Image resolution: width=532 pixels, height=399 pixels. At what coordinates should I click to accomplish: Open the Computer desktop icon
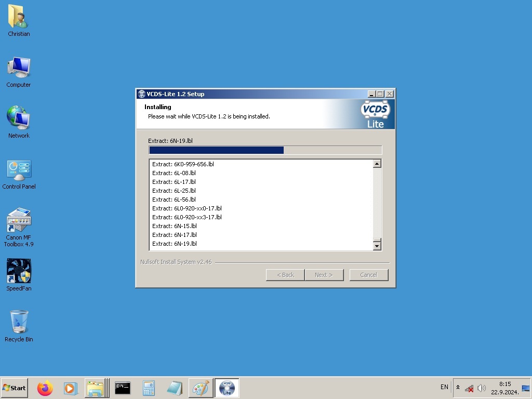click(19, 72)
